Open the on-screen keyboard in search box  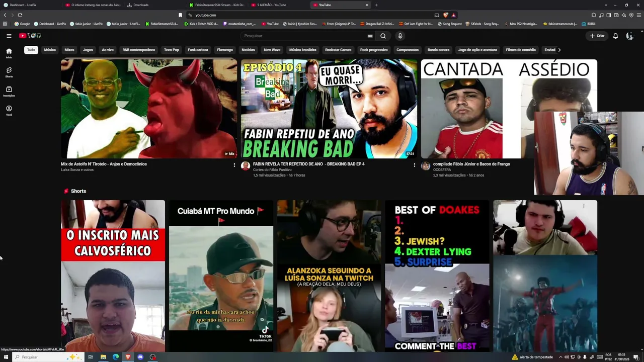(370, 36)
